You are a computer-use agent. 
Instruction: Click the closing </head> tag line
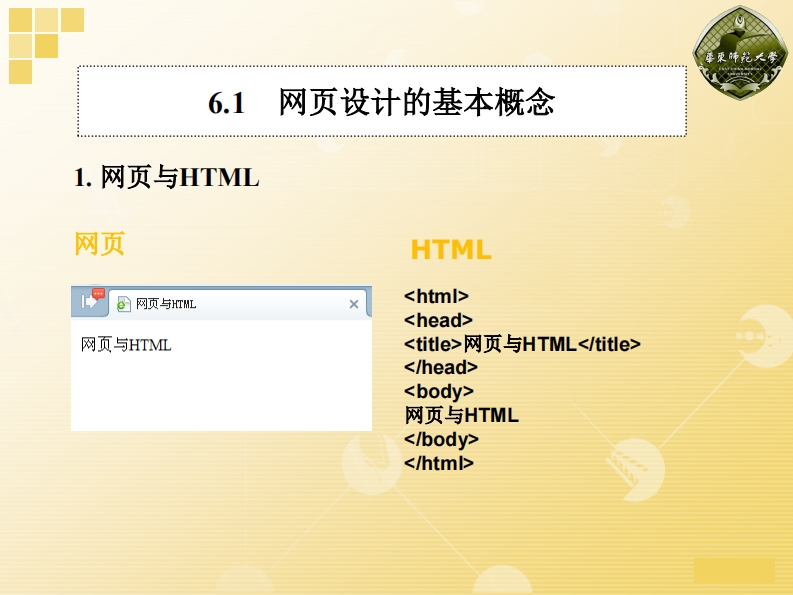tap(441, 367)
